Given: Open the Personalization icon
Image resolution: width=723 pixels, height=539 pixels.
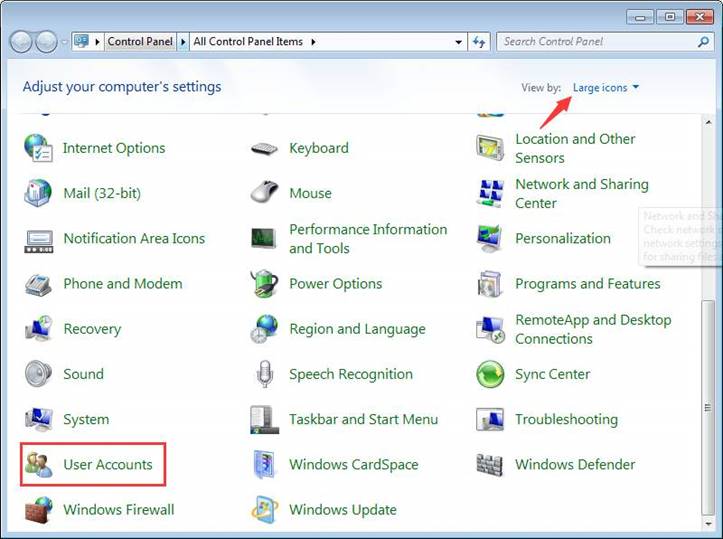Looking at the screenshot, I should click(x=490, y=238).
